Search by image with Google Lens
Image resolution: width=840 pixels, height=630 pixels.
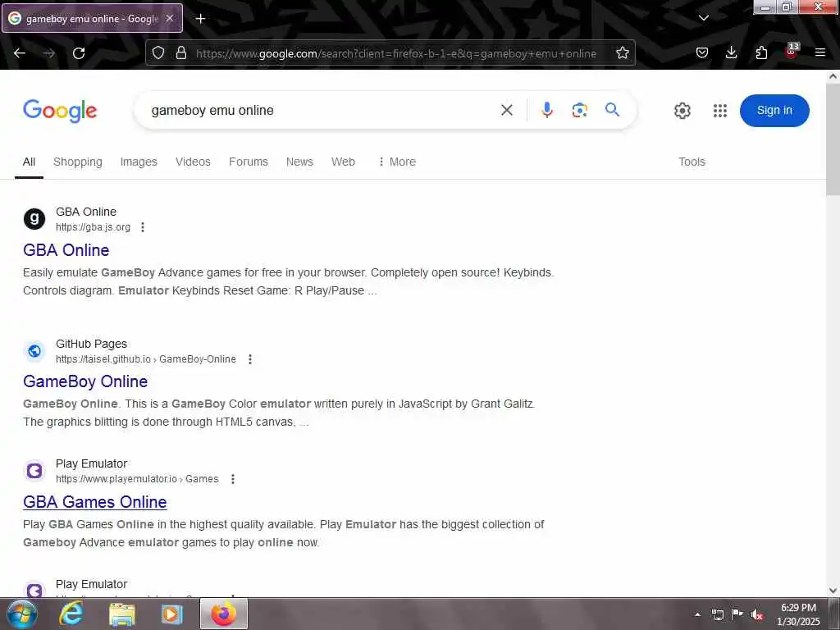pos(579,111)
